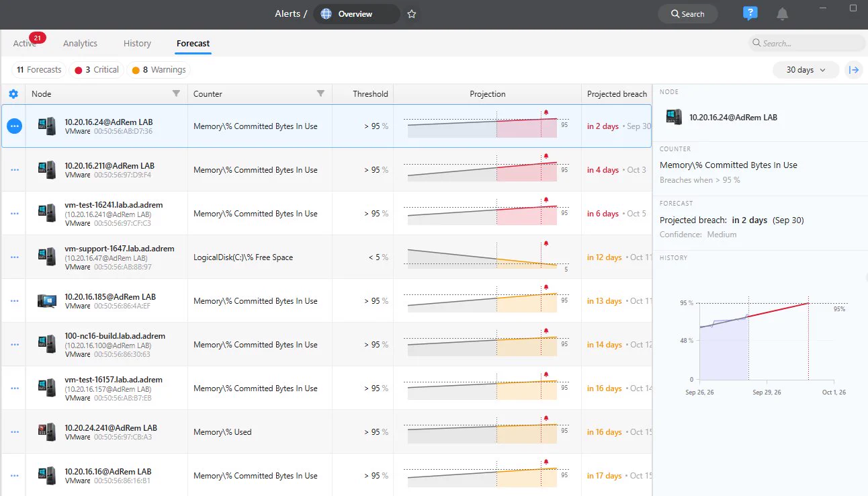Open the Counter column filter

pos(320,94)
